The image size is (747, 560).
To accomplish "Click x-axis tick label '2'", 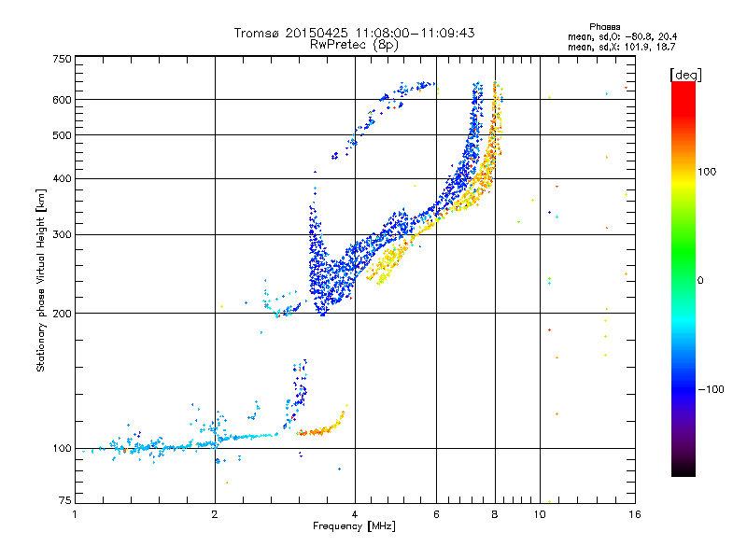I will pyautogui.click(x=215, y=514).
